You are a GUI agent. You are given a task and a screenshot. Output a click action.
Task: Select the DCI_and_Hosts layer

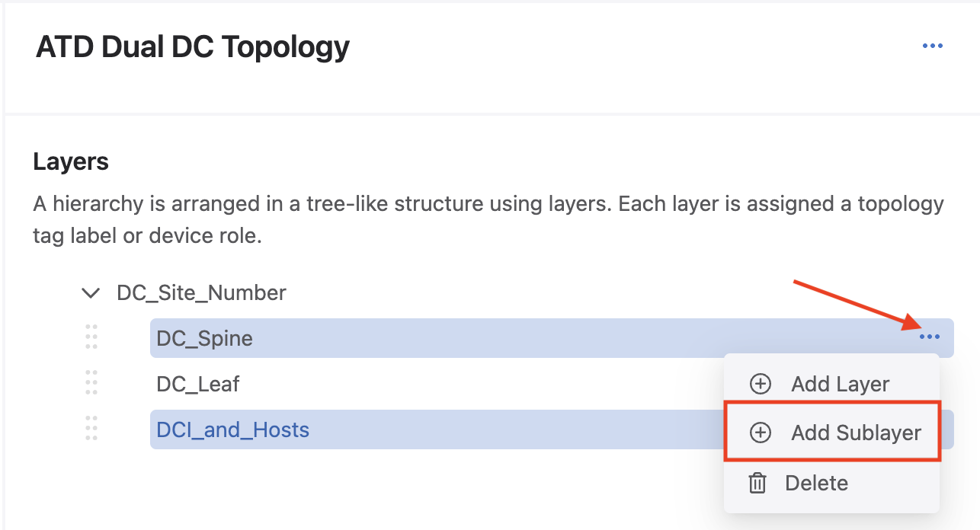232,429
